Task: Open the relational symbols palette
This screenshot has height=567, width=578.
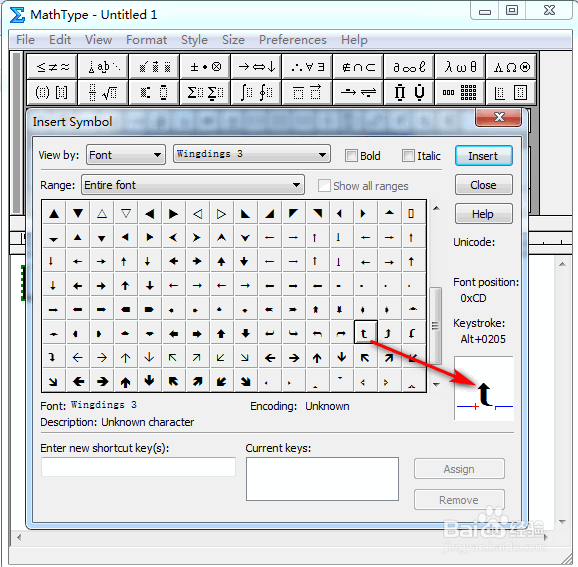Action: pyautogui.click(x=52, y=67)
